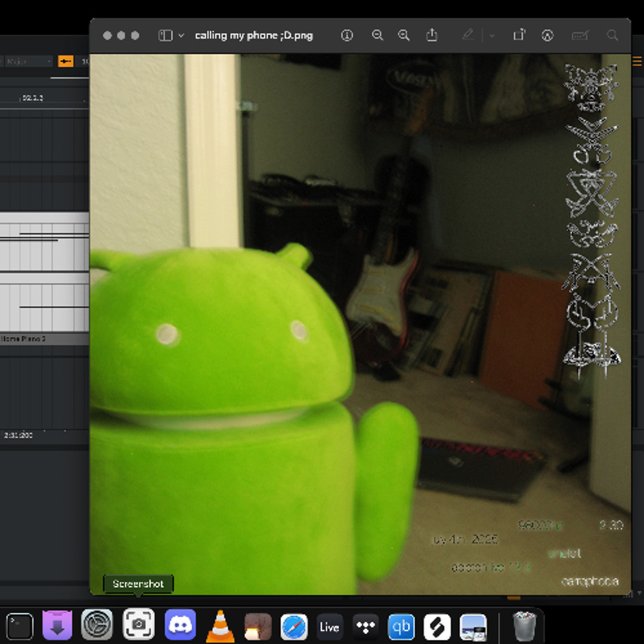
Task: Zoom in on the image
Action: click(x=404, y=36)
